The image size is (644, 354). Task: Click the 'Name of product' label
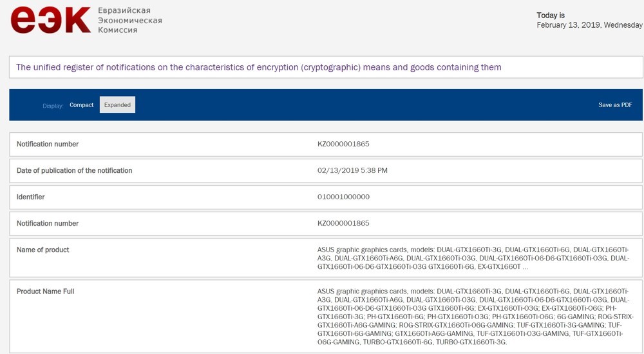tap(43, 250)
